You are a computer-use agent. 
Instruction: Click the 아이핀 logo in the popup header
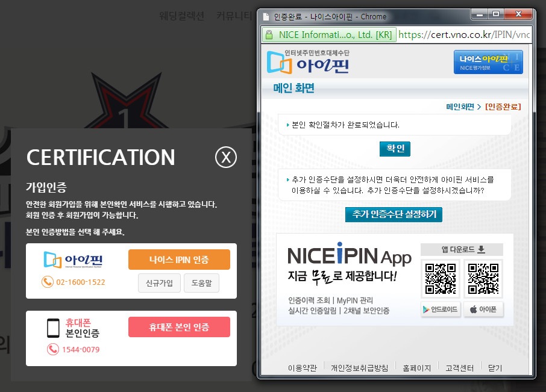coord(308,63)
